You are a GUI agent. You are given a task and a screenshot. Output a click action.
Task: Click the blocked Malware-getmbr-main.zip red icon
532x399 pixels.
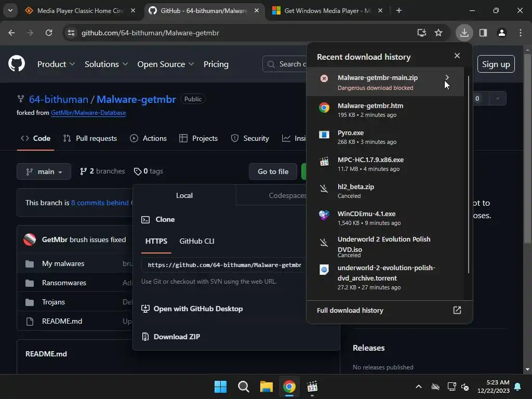pyautogui.click(x=324, y=78)
